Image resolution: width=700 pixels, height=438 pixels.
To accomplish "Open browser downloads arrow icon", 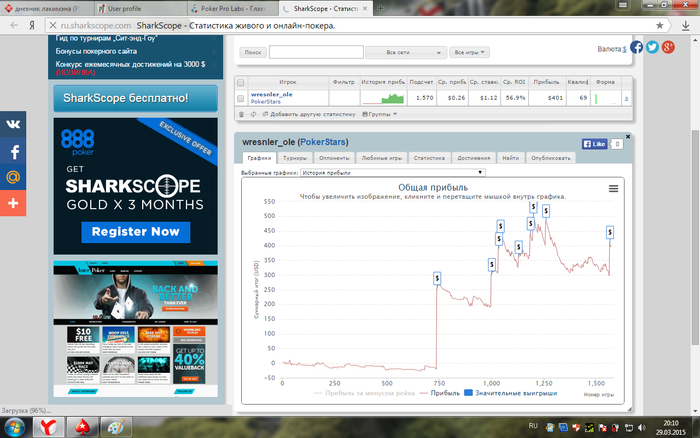I will [x=686, y=26].
